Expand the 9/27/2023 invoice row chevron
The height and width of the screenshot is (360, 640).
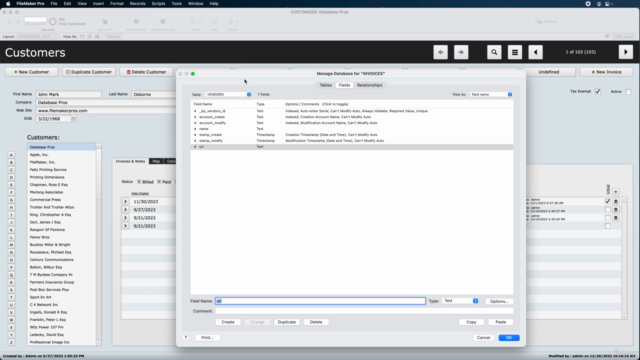(x=125, y=210)
